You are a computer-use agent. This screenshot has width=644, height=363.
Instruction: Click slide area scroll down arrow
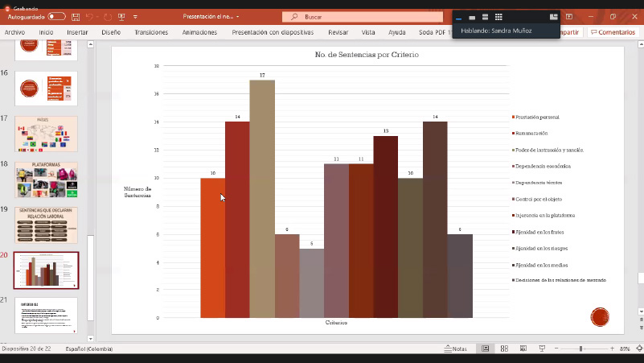point(641,311)
